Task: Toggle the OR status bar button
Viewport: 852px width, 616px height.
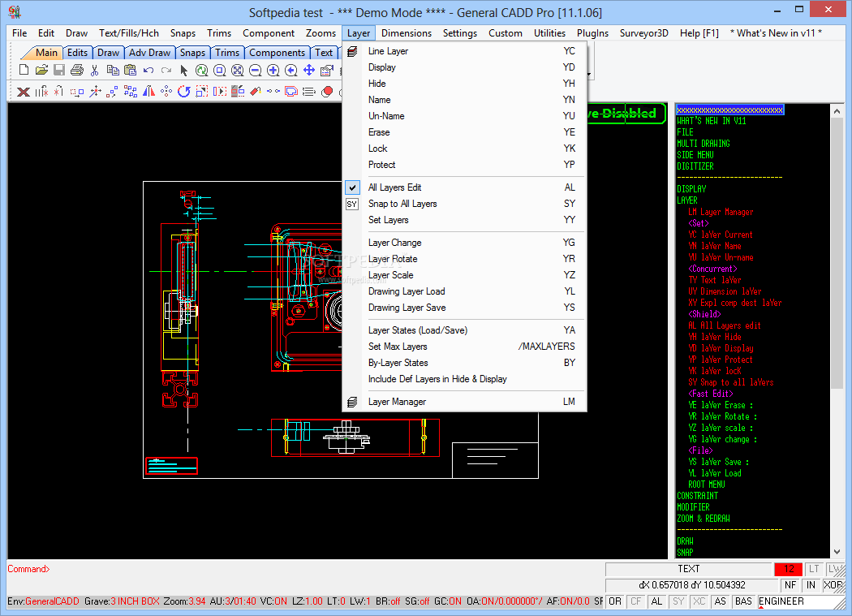Action: pyautogui.click(x=615, y=601)
